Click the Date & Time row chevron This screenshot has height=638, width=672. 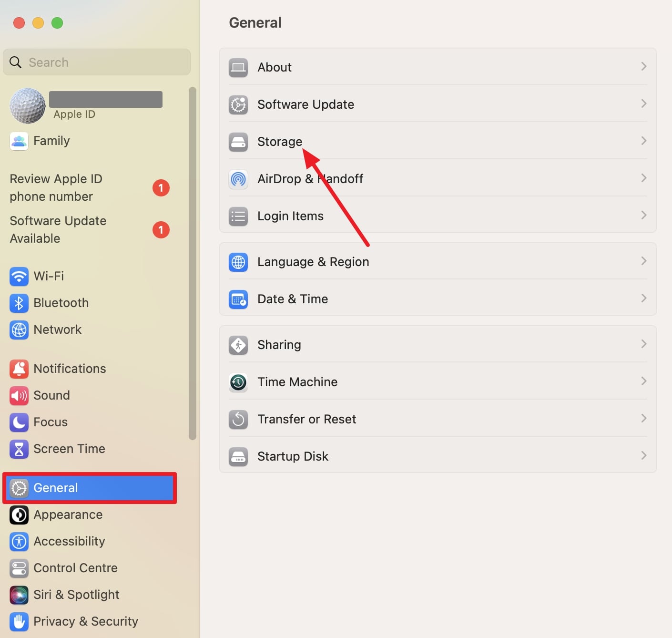point(643,298)
